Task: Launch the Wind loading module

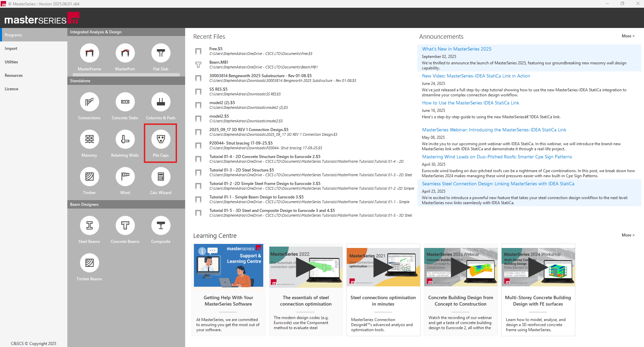Action: (125, 177)
